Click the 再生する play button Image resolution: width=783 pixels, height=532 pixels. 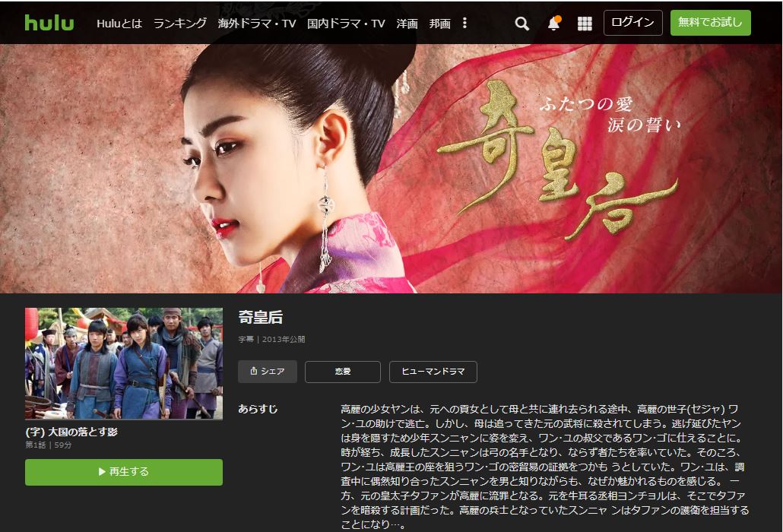[124, 472]
